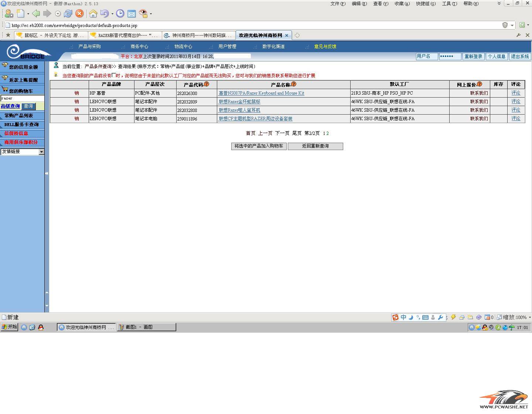Stop loading with the red X button
The width and height of the screenshot is (532, 414).
pos(79,14)
